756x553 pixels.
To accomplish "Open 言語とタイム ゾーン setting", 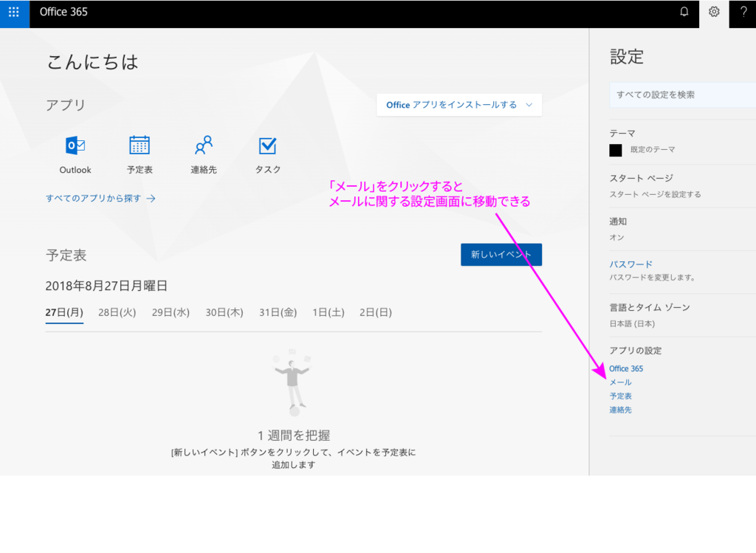I will click(650, 307).
